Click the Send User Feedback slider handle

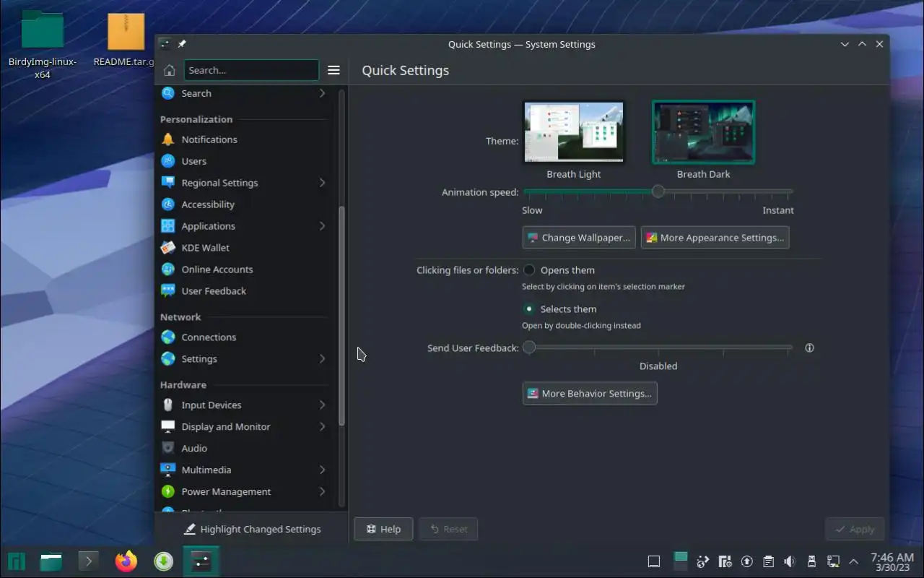pos(529,348)
